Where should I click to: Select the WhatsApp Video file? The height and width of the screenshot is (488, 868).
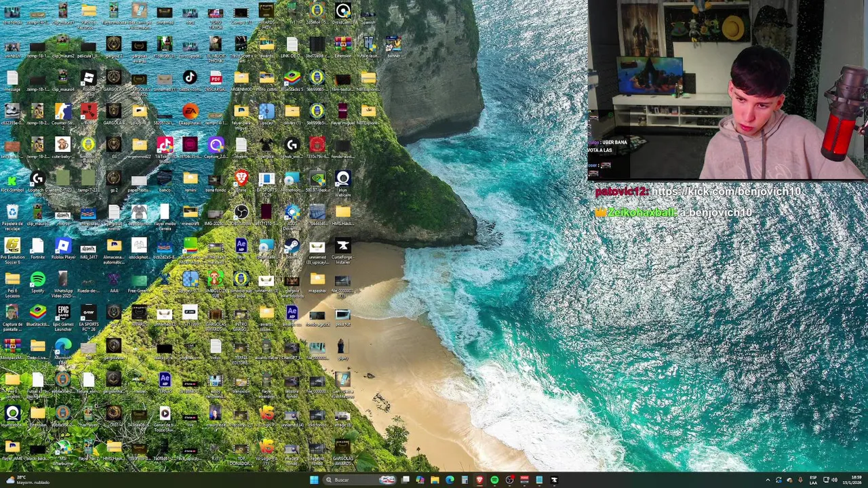pos(63,285)
